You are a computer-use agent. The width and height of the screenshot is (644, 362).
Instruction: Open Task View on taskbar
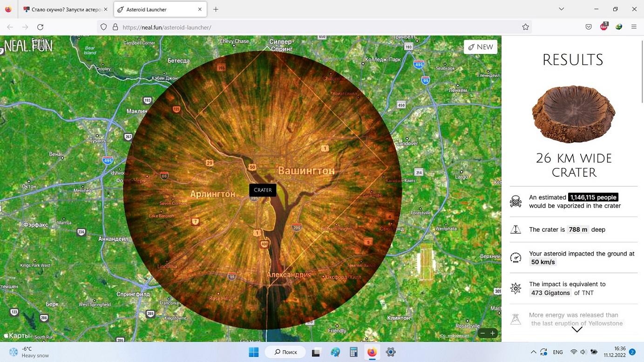tap(317, 352)
